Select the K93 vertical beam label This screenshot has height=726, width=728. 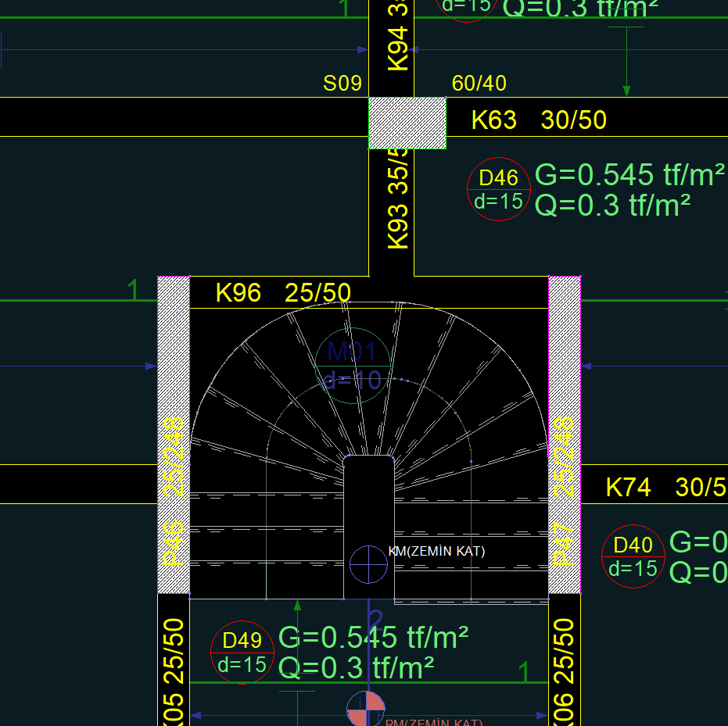click(x=399, y=203)
